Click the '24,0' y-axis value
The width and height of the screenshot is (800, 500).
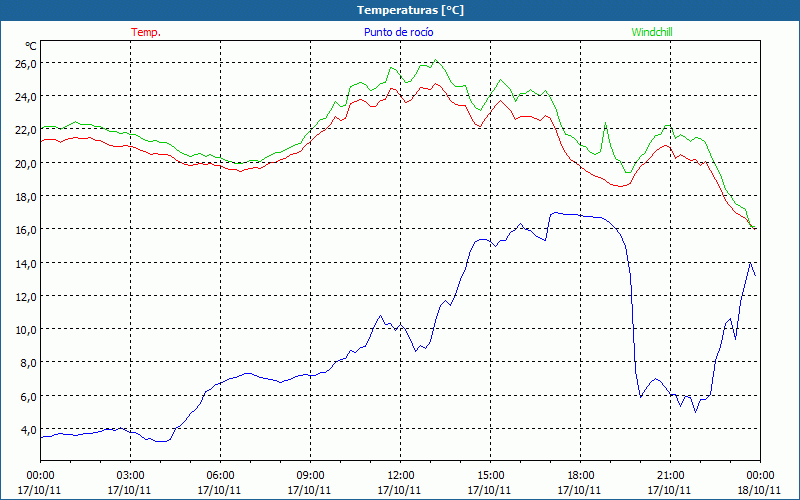pos(26,96)
